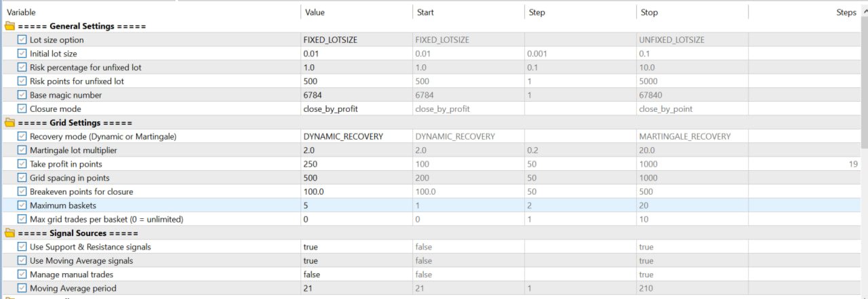Disable the Martingale lot multiplier checkbox

pyautogui.click(x=22, y=151)
